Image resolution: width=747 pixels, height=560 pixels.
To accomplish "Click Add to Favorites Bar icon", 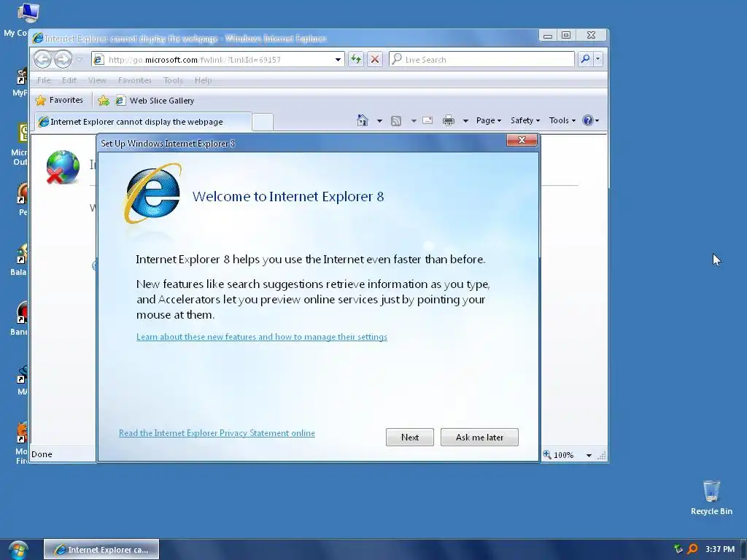I will click(x=104, y=101).
